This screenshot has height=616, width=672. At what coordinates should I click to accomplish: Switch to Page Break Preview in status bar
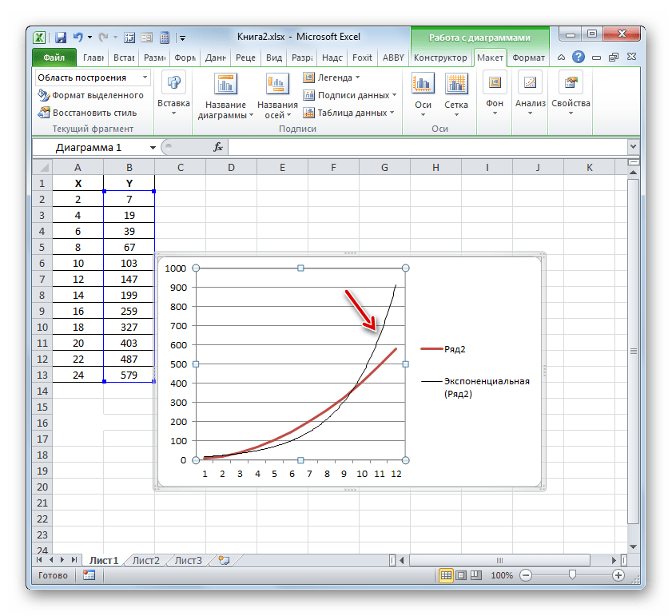(x=475, y=575)
